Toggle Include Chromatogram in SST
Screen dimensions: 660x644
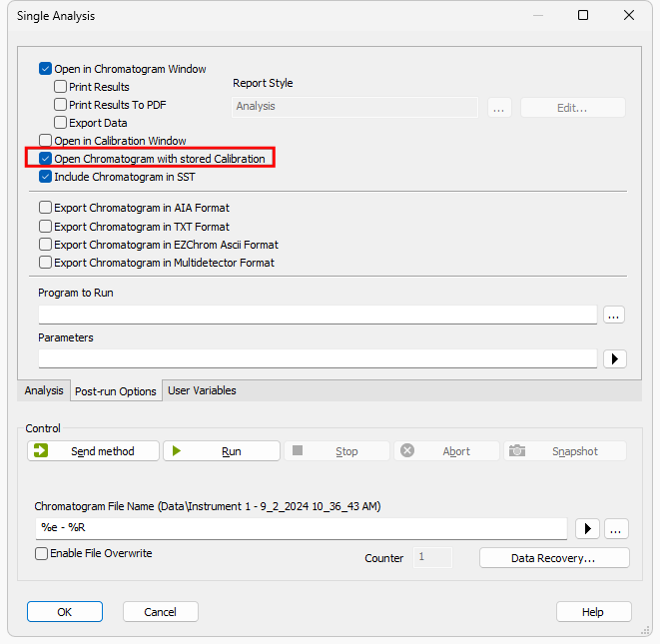click(46, 177)
